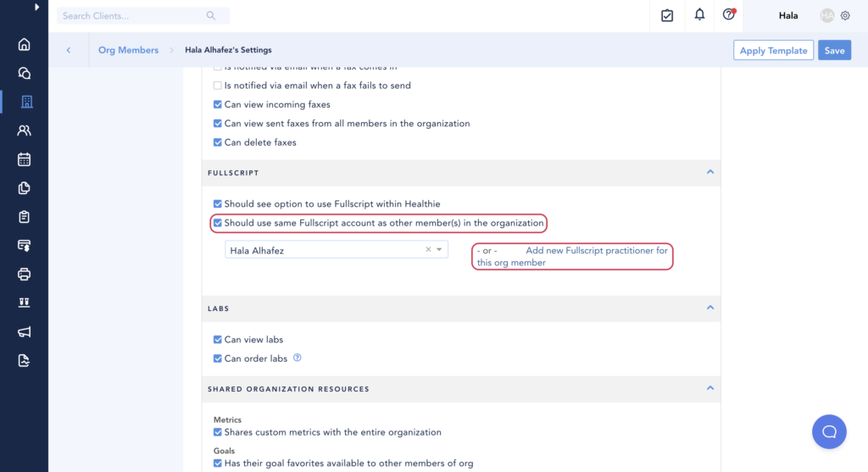Open notifications bell icon
Screen dimensions: 868x472
tap(699, 15)
